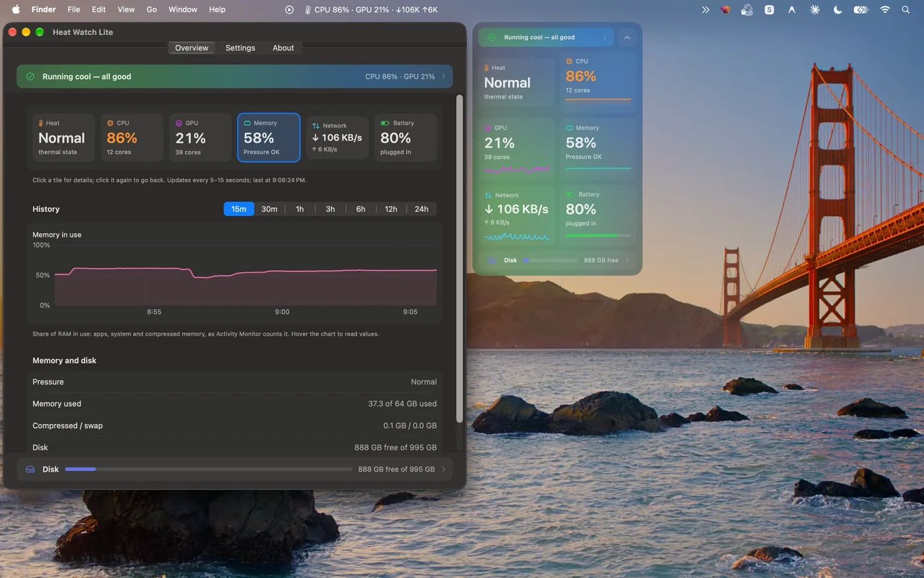Open the Window menu

(183, 9)
